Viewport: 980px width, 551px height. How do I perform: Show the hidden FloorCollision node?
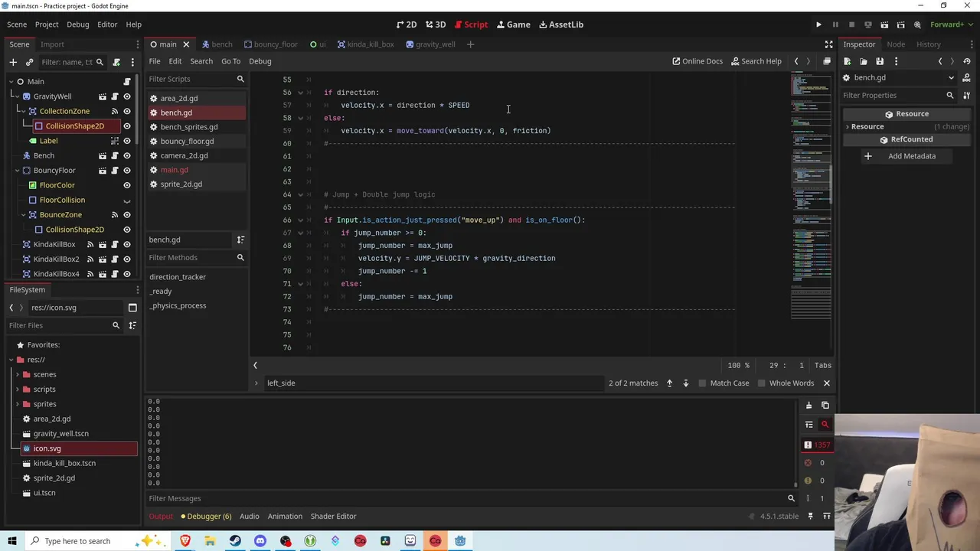tap(127, 200)
